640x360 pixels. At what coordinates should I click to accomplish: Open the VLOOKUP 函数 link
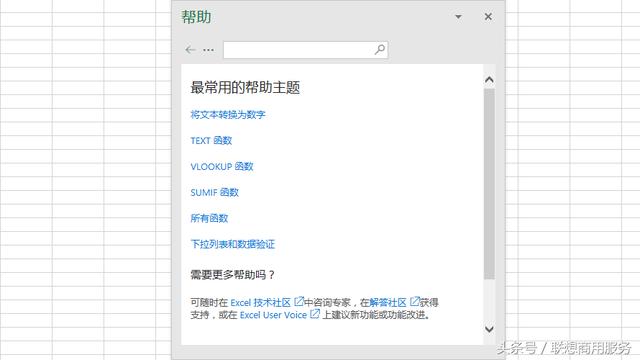click(x=222, y=167)
